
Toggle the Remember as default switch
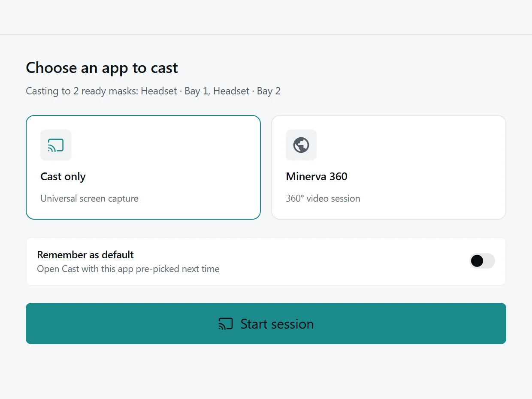(482, 261)
